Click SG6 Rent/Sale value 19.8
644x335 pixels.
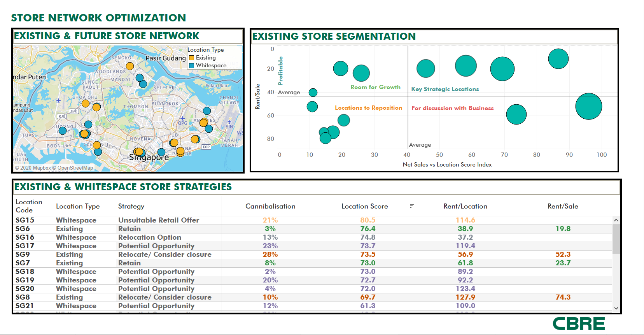(x=563, y=229)
